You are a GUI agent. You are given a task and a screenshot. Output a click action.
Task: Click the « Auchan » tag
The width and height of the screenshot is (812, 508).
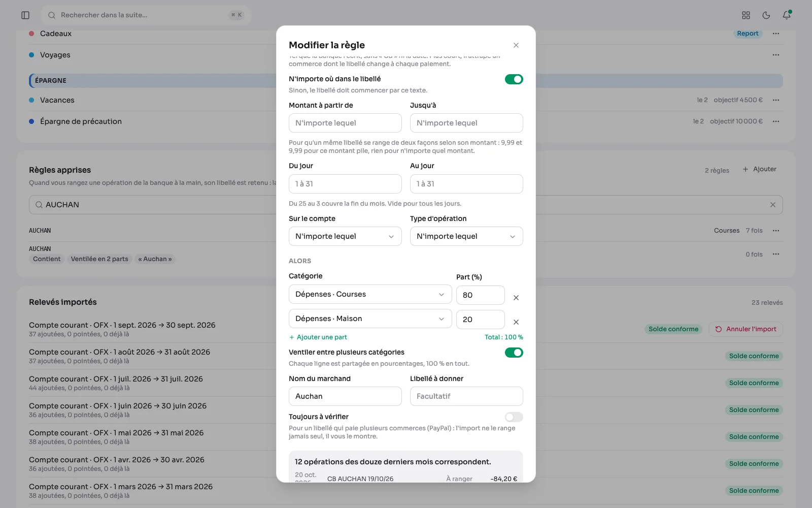pyautogui.click(x=155, y=259)
